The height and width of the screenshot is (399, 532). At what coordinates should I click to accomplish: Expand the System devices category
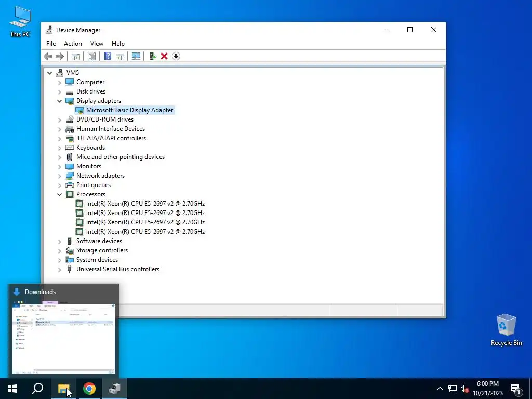pyautogui.click(x=59, y=260)
